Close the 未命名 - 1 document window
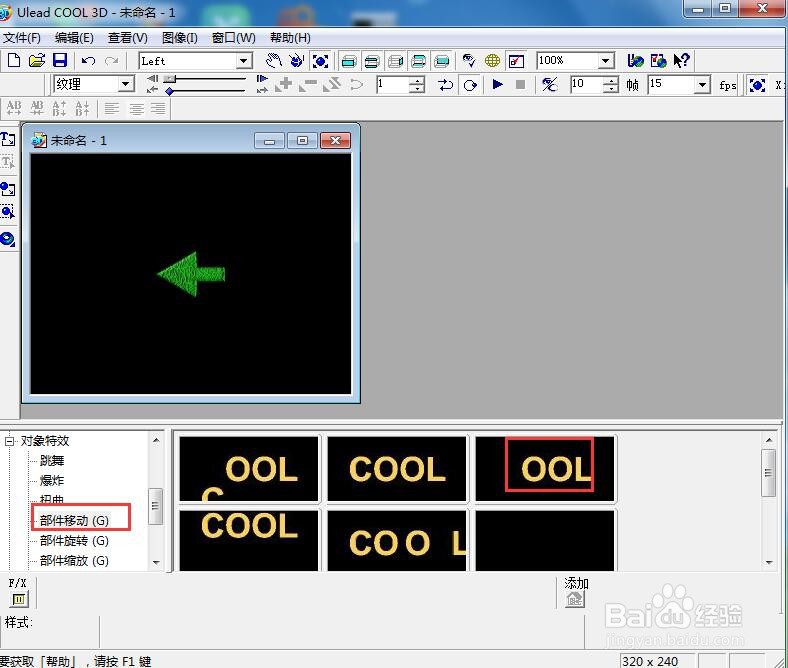The height and width of the screenshot is (668, 788). coord(335,141)
